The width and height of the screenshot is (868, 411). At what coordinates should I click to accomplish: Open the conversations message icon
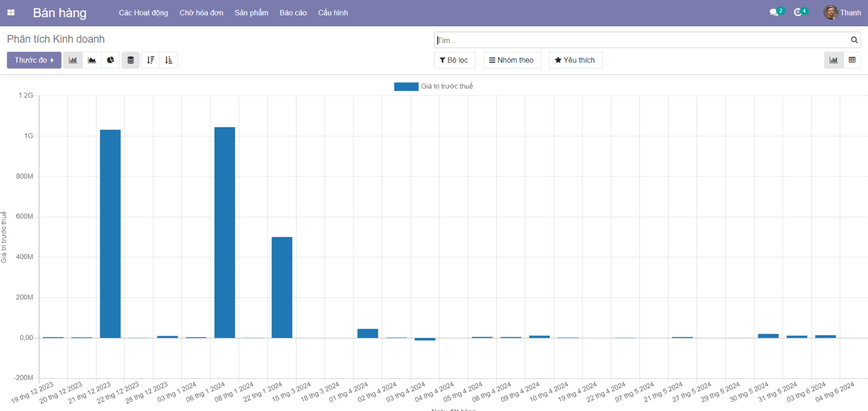[774, 13]
